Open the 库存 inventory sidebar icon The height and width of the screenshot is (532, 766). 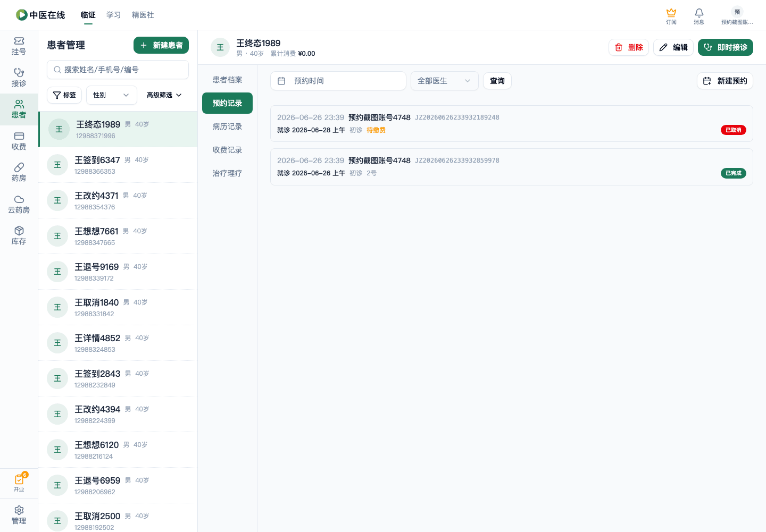[19, 235]
